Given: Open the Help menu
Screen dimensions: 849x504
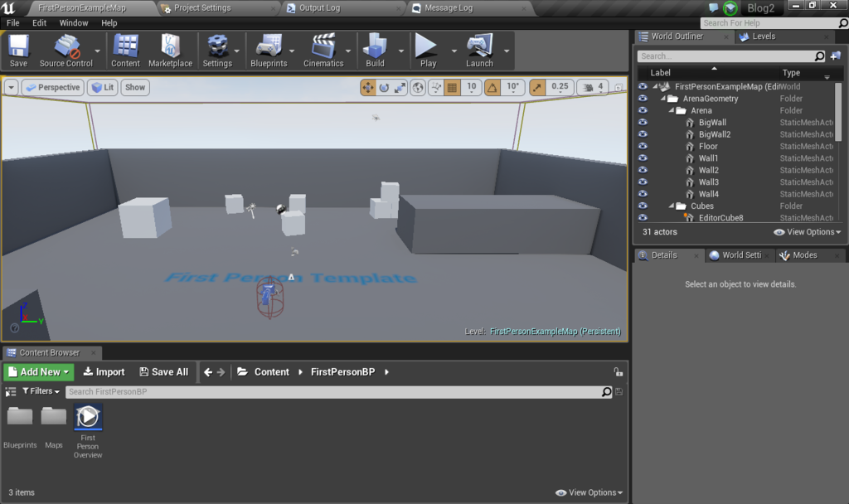Looking at the screenshot, I should [109, 22].
